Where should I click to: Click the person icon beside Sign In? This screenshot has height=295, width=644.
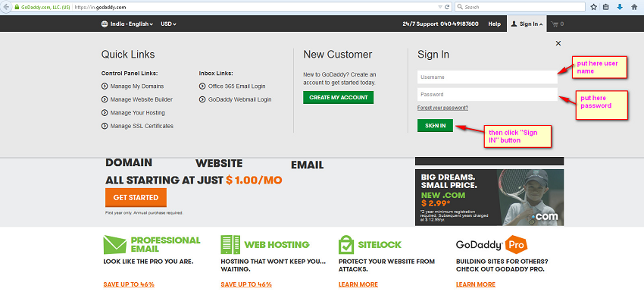(x=514, y=24)
